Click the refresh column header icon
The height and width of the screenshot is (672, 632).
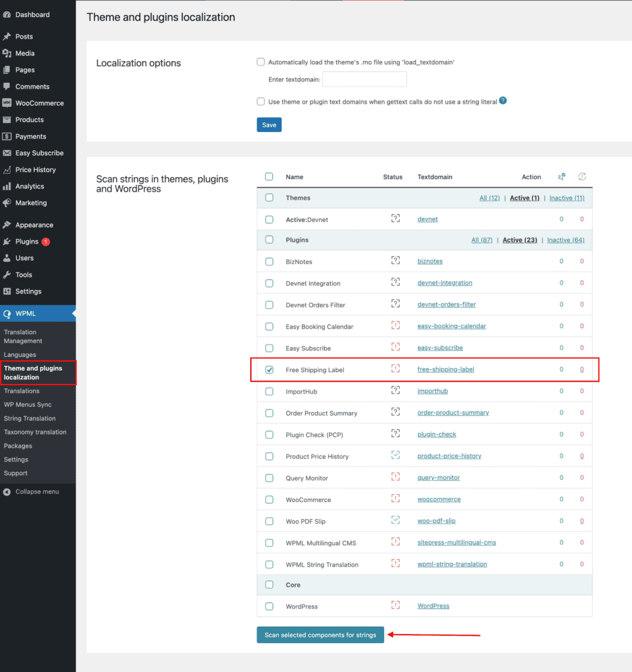581,177
